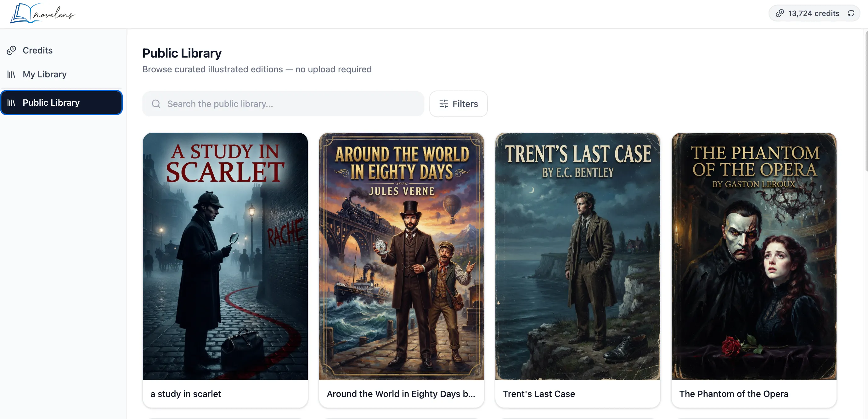
Task: Click "The Phantom of the Opera" title text
Action: coord(734,394)
